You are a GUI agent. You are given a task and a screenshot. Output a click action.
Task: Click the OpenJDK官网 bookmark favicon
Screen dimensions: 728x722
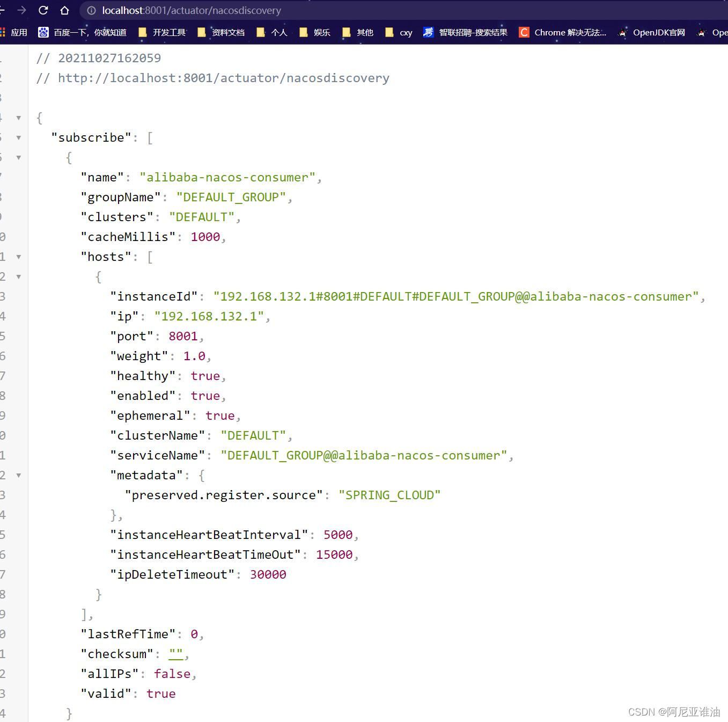pos(622,33)
